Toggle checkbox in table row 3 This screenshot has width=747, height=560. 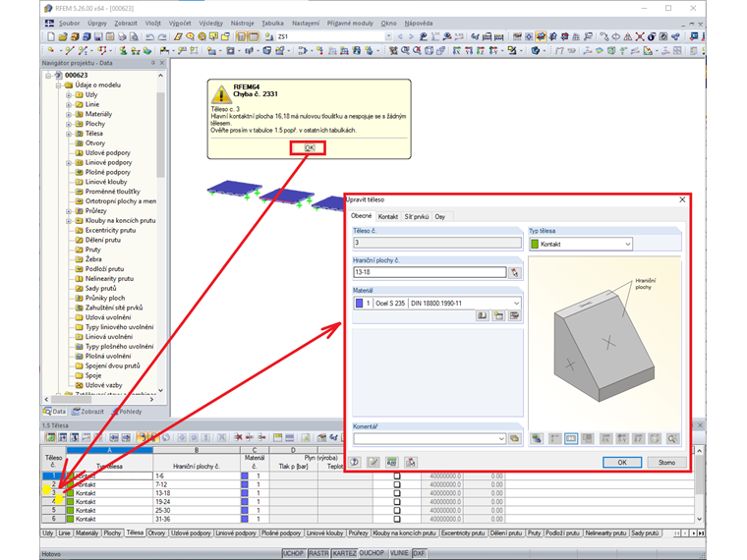397,493
